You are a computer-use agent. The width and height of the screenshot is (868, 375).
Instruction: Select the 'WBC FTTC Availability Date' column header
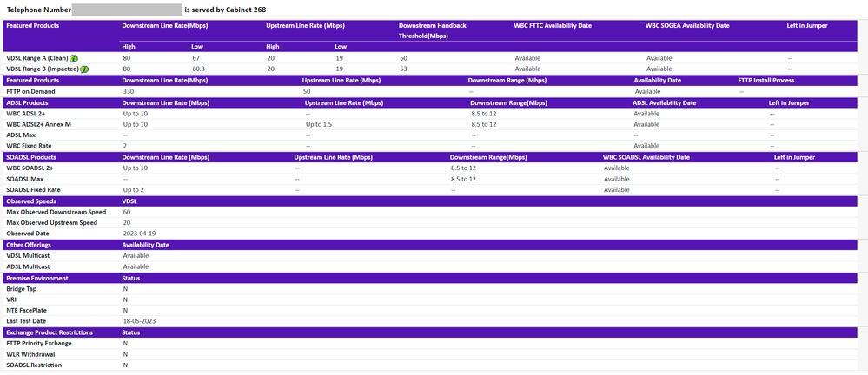click(553, 26)
